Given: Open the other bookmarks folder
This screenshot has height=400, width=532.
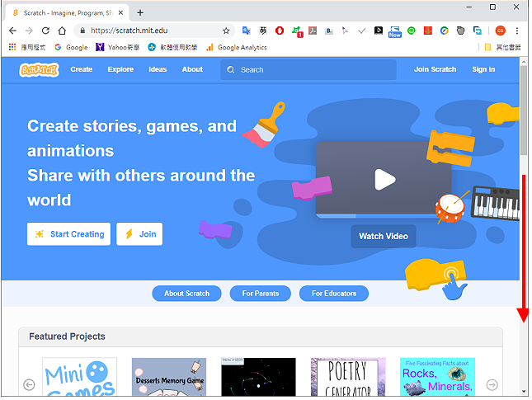Looking at the screenshot, I should point(502,47).
